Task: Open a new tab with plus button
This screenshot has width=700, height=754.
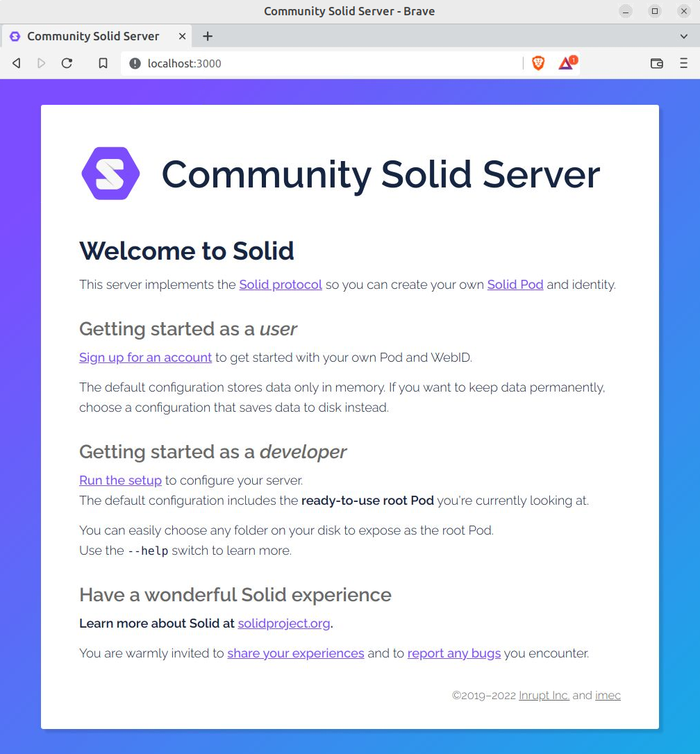Action: [208, 36]
